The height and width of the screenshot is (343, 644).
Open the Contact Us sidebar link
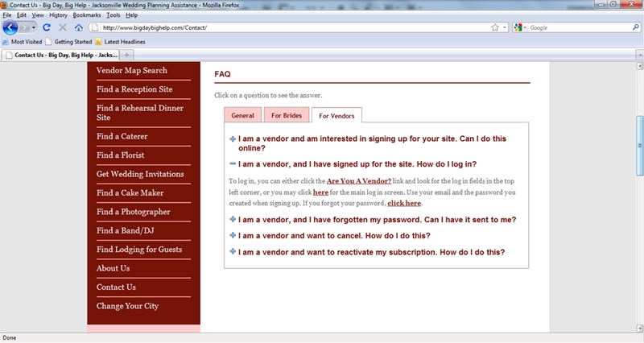click(116, 287)
